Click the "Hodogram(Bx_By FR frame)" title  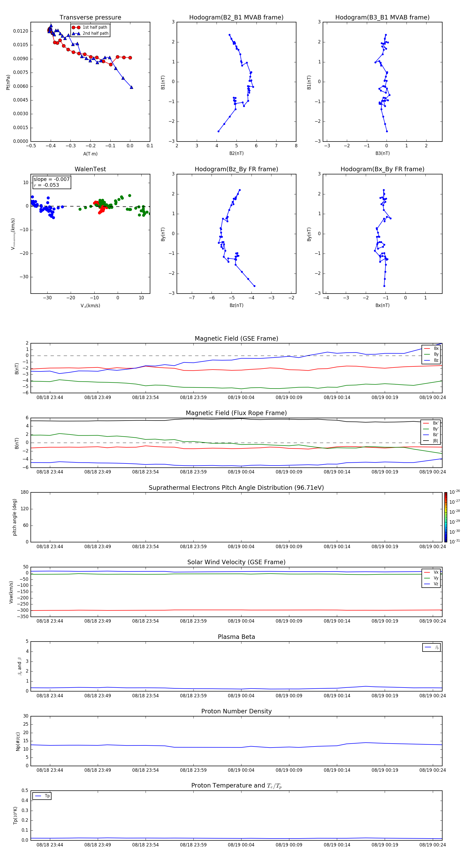(x=382, y=169)
